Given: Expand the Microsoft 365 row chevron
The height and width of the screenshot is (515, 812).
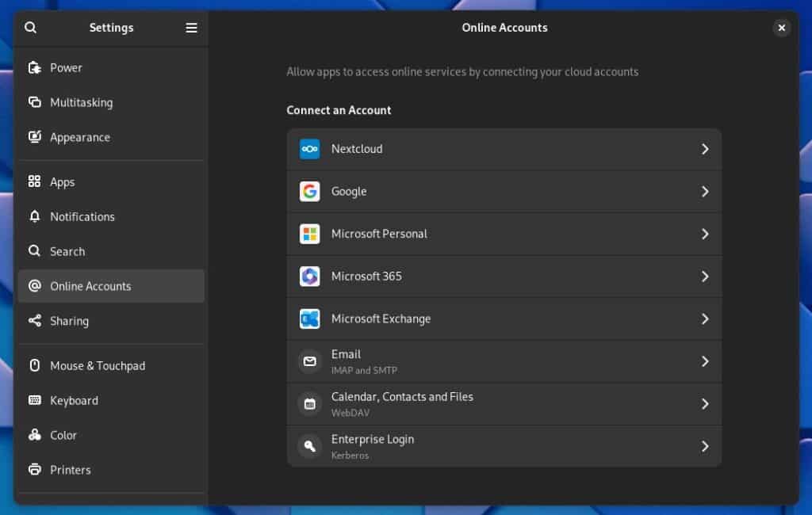Looking at the screenshot, I should point(704,277).
